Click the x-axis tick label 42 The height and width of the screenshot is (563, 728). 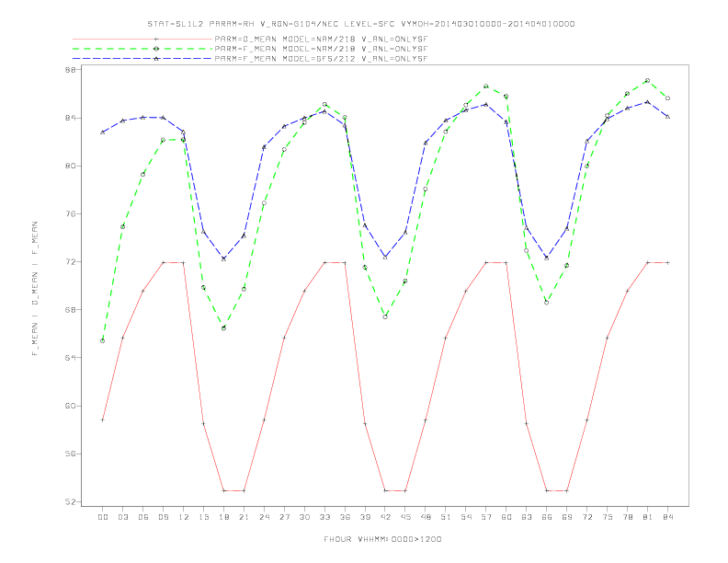[385, 517]
